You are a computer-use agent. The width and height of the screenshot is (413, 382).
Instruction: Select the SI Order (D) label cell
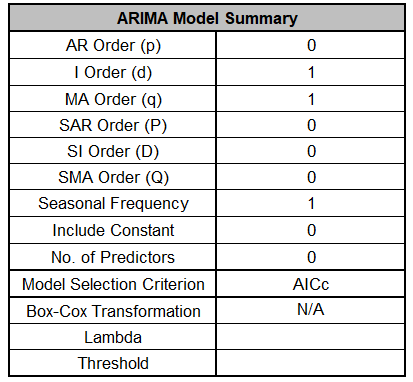(113, 151)
